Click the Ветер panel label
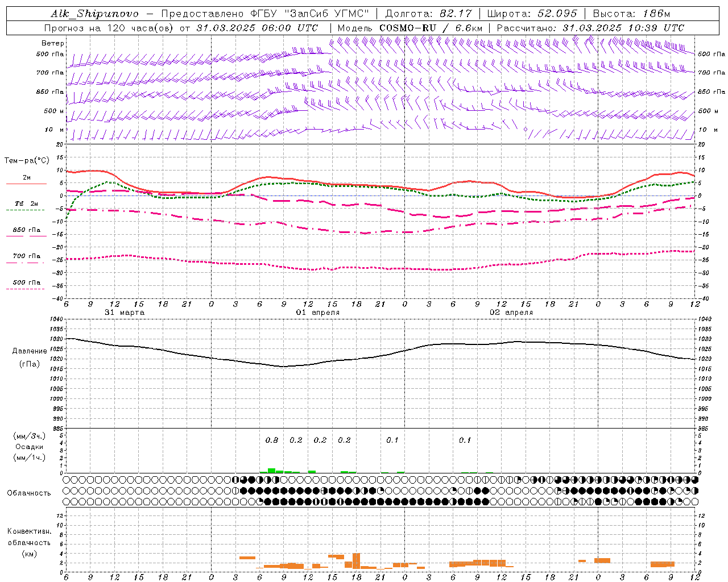 (x=53, y=43)
